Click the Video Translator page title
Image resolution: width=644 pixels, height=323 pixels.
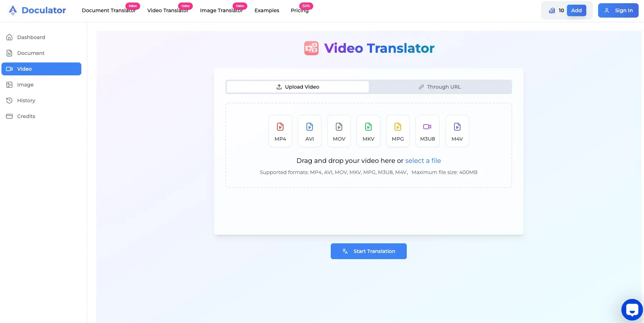pyautogui.click(x=379, y=48)
